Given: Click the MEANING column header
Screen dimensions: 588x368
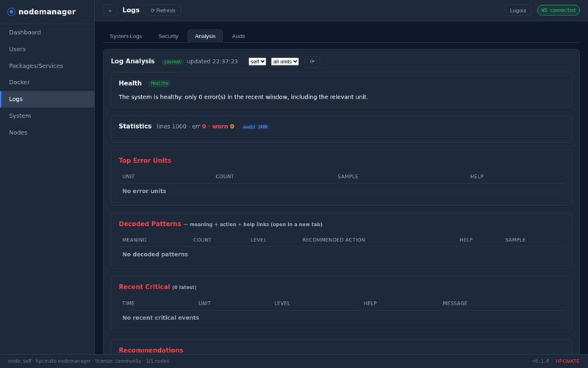Looking at the screenshot, I should [135, 240].
